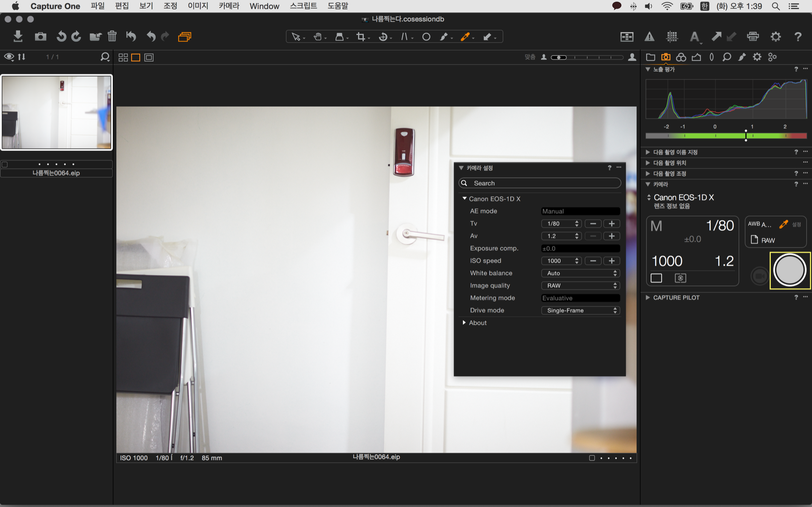The width and height of the screenshot is (812, 507).
Task: Toggle the grid overlay icon
Action: pyautogui.click(x=672, y=37)
